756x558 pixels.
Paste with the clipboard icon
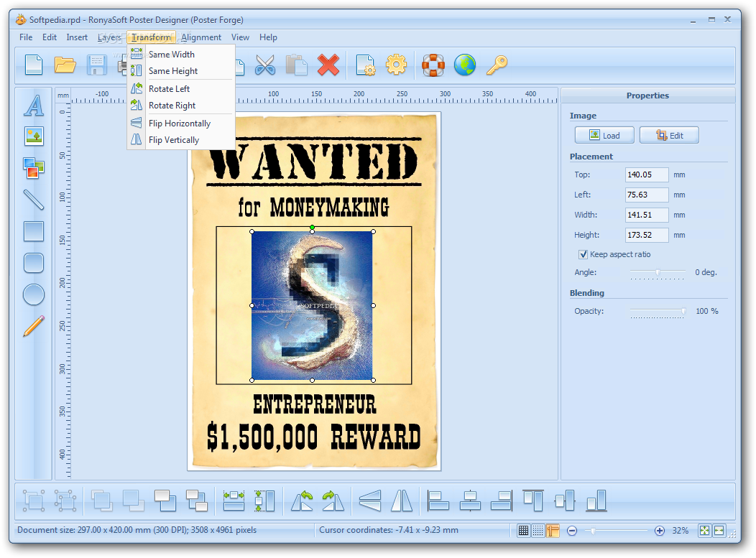coord(297,65)
